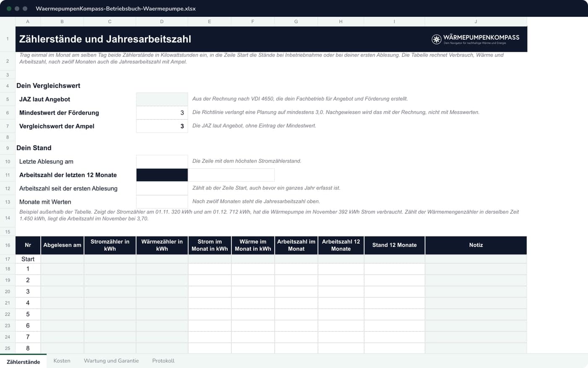The width and height of the screenshot is (588, 368).
Task: Click the Arbeitszahl 12 Monate header
Action: pos(341,245)
